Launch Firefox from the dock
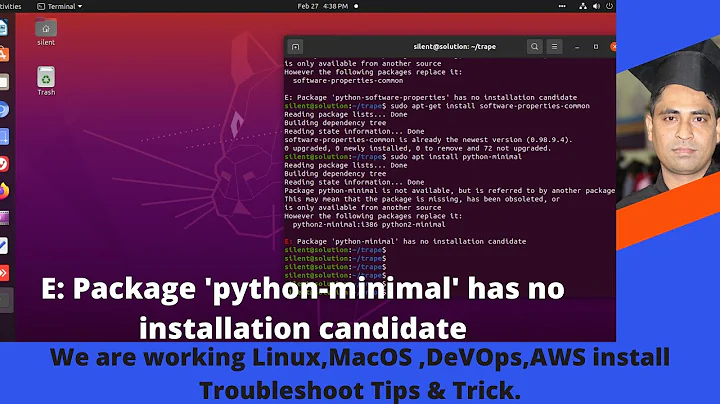720x404 pixels. (4, 191)
